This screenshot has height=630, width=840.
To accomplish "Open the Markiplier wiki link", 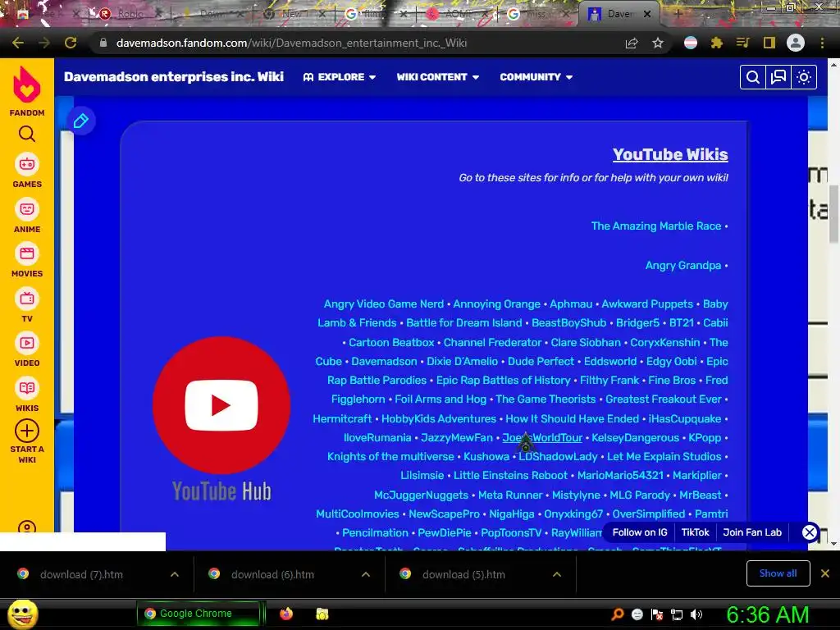I will [697, 475].
